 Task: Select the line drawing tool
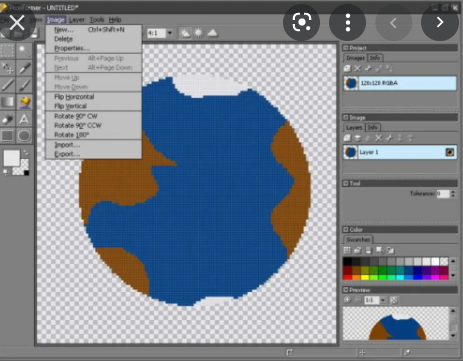(x=7, y=85)
